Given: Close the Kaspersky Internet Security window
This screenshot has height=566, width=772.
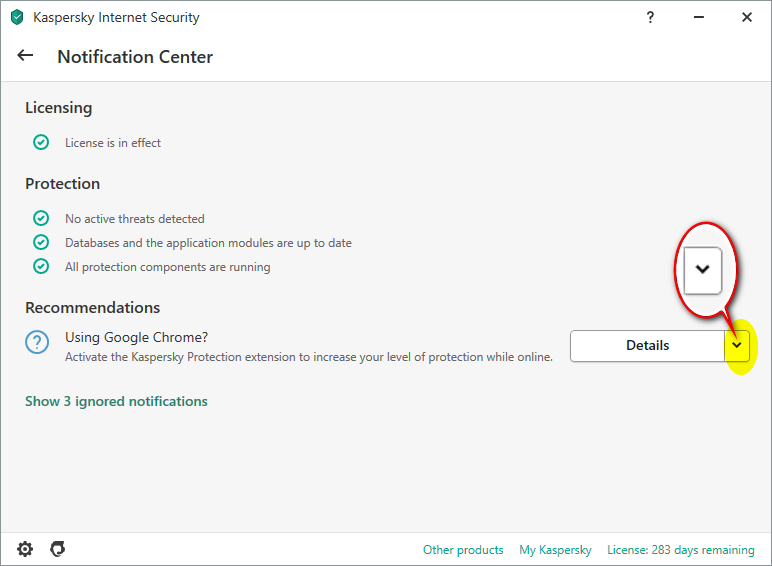Looking at the screenshot, I should click(x=746, y=17).
